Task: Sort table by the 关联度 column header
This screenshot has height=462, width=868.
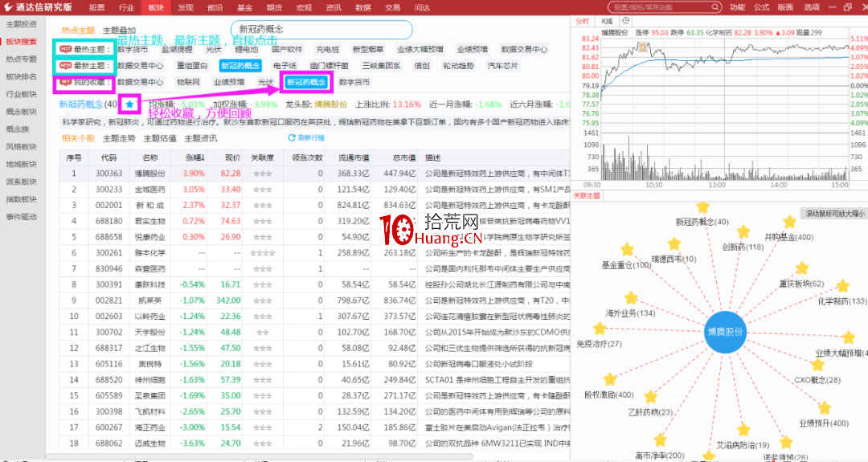Action: pos(262,157)
